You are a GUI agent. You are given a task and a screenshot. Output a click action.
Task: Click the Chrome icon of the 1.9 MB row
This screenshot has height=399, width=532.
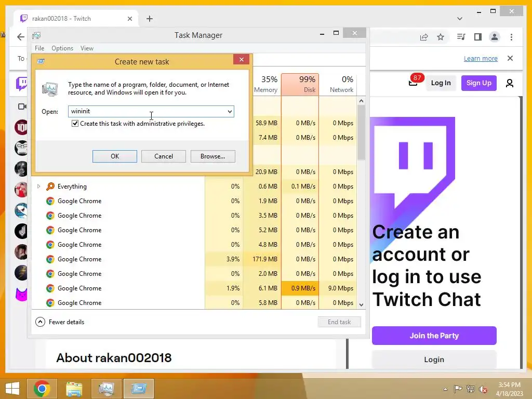pos(50,201)
